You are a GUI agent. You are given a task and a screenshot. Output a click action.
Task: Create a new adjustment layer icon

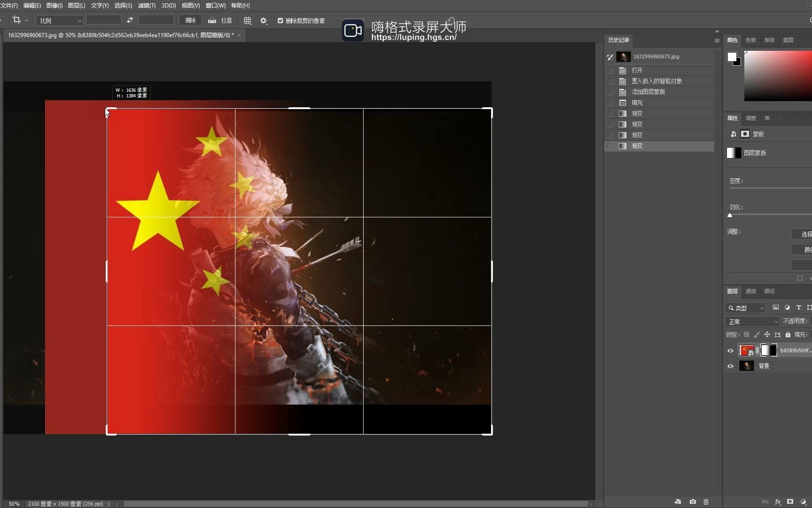click(803, 502)
